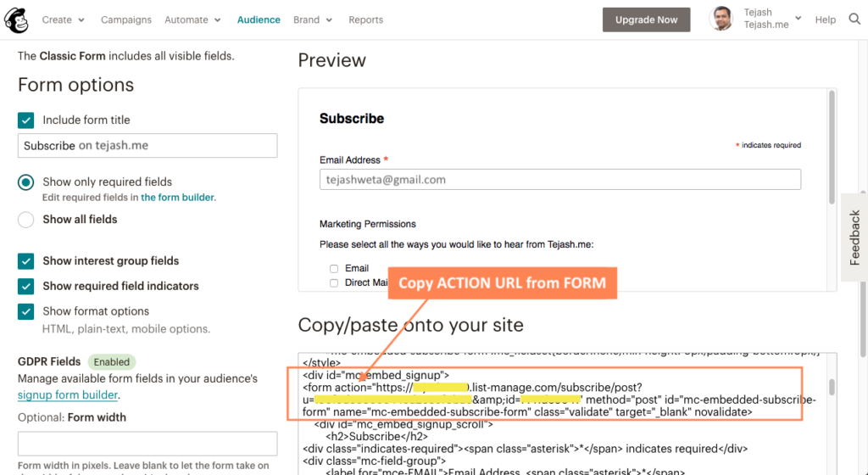Open the Brand dropdown menu
This screenshot has height=475, width=868.
(313, 20)
